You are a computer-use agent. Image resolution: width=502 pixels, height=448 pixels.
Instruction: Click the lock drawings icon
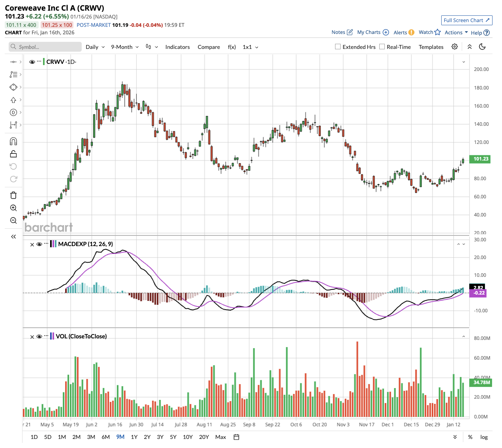pyautogui.click(x=13, y=154)
